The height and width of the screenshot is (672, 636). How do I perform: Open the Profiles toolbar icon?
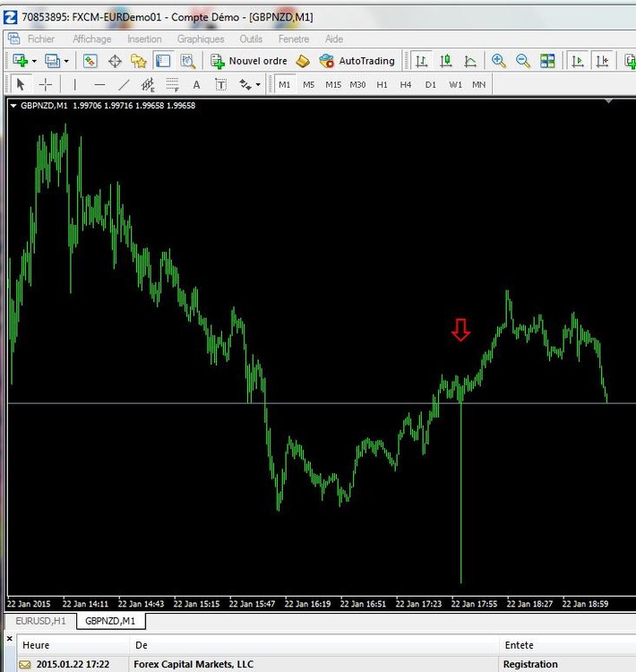click(52, 61)
